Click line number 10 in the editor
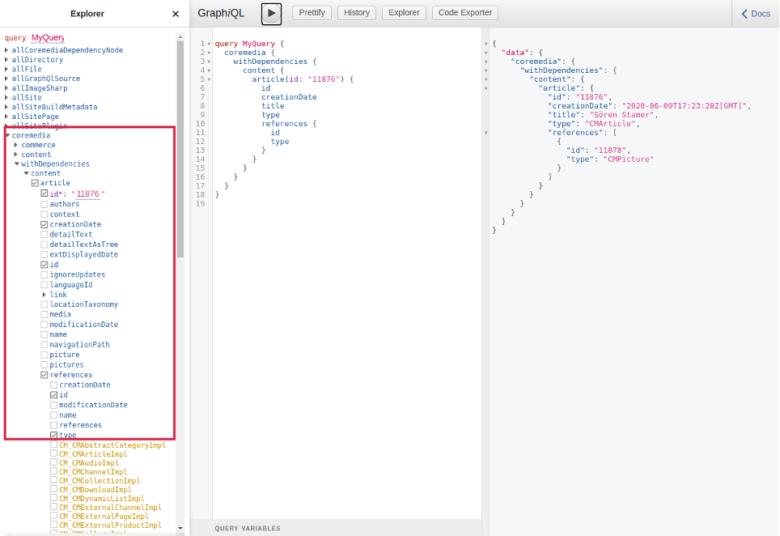780x536 pixels. (200, 124)
